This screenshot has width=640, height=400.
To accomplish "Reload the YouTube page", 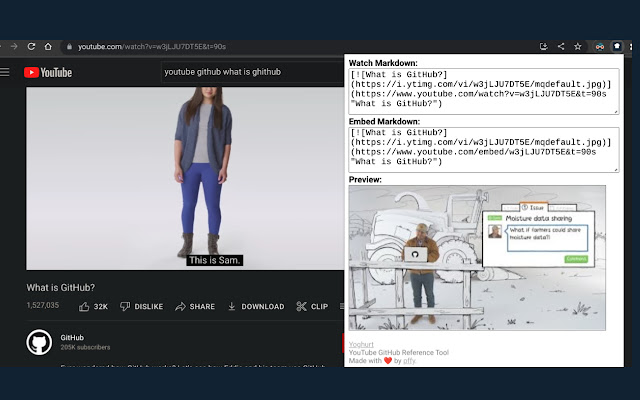I will point(31,47).
